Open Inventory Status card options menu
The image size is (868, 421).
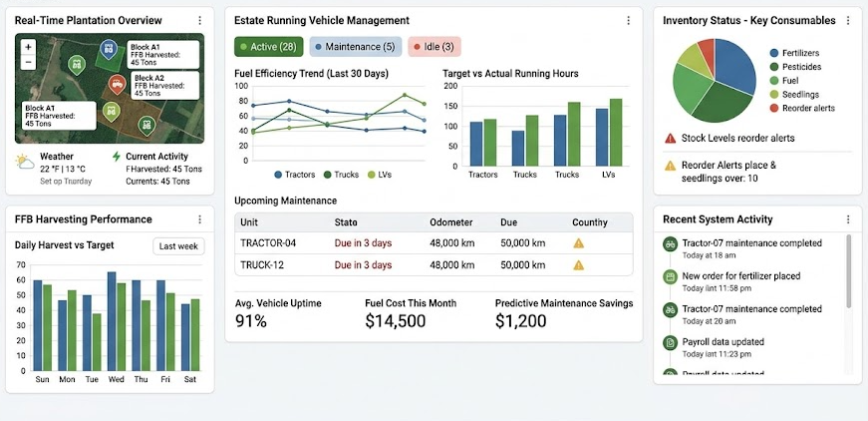pyautogui.click(x=848, y=21)
